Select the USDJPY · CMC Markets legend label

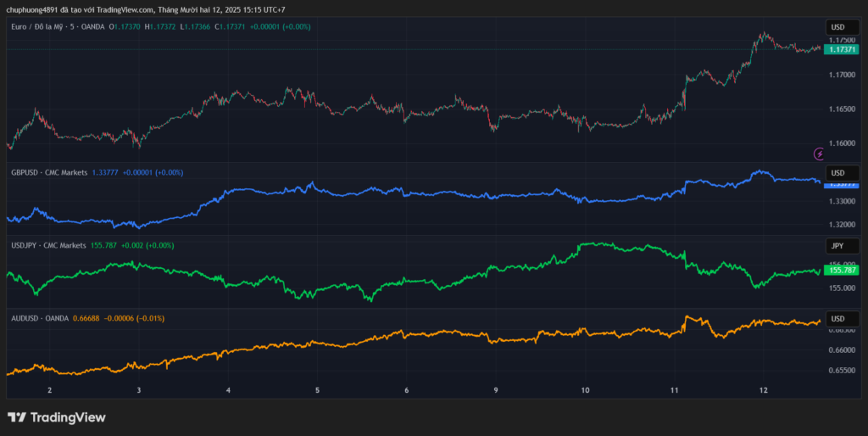click(48, 246)
